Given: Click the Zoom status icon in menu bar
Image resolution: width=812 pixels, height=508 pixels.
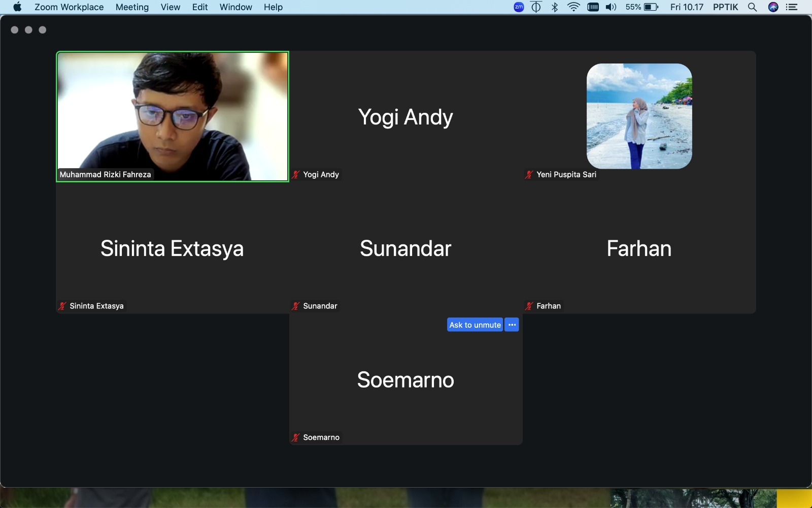Looking at the screenshot, I should click(519, 7).
